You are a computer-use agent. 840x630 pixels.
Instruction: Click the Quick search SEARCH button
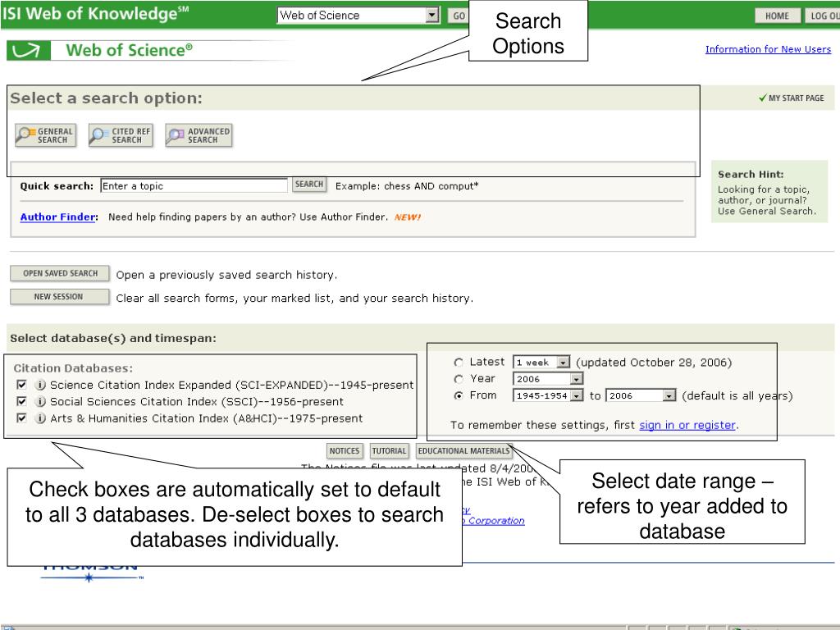click(309, 185)
